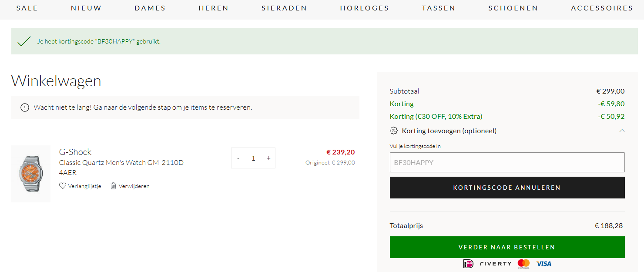Increase quantity with the plus button
This screenshot has height=272, width=644.
point(268,158)
